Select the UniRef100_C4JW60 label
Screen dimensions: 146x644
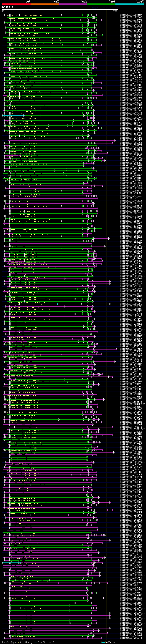click(x=131, y=593)
